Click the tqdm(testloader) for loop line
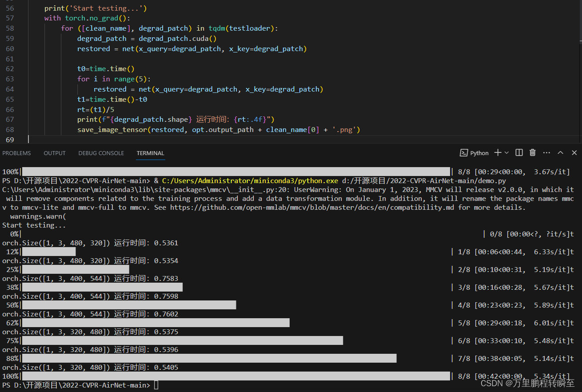 click(169, 28)
